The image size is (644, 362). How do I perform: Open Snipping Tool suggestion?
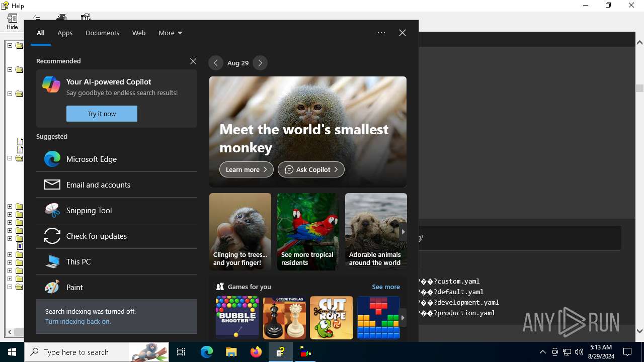click(x=117, y=210)
